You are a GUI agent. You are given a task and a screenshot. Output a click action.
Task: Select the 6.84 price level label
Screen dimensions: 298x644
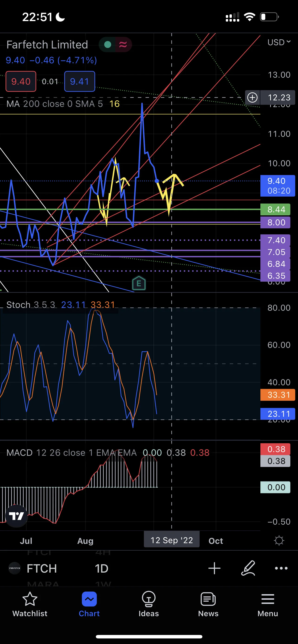click(x=275, y=264)
